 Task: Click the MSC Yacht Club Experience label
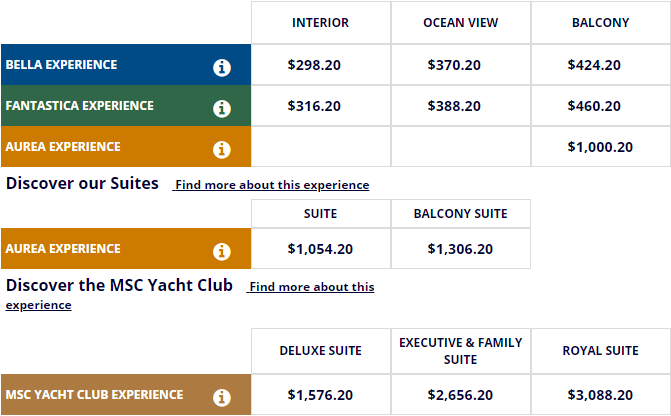point(94,395)
